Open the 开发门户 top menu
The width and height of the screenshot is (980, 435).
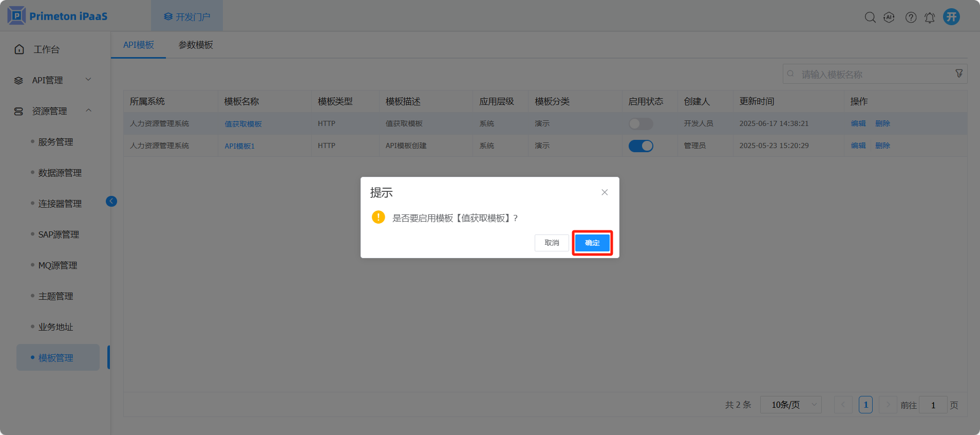click(187, 16)
